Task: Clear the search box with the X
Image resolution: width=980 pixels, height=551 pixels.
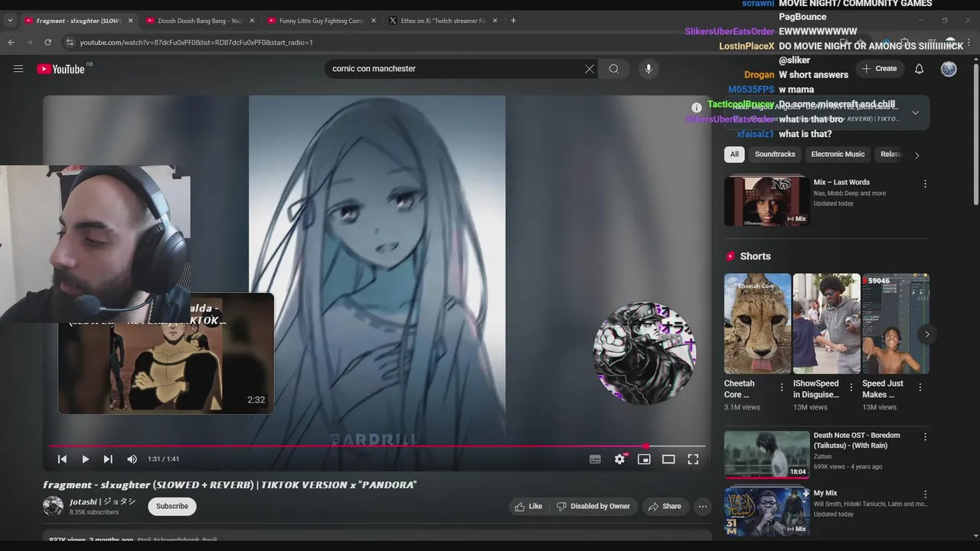Action: coord(590,69)
